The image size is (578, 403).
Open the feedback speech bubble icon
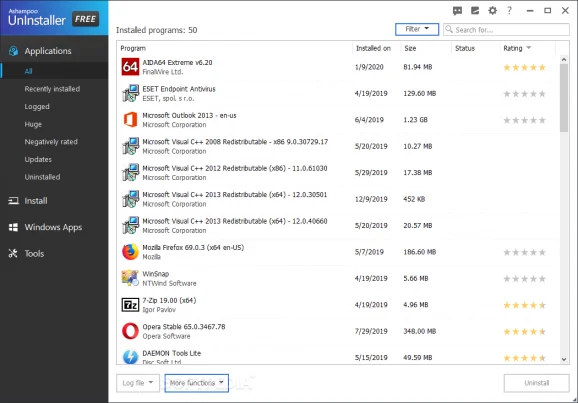[457, 11]
